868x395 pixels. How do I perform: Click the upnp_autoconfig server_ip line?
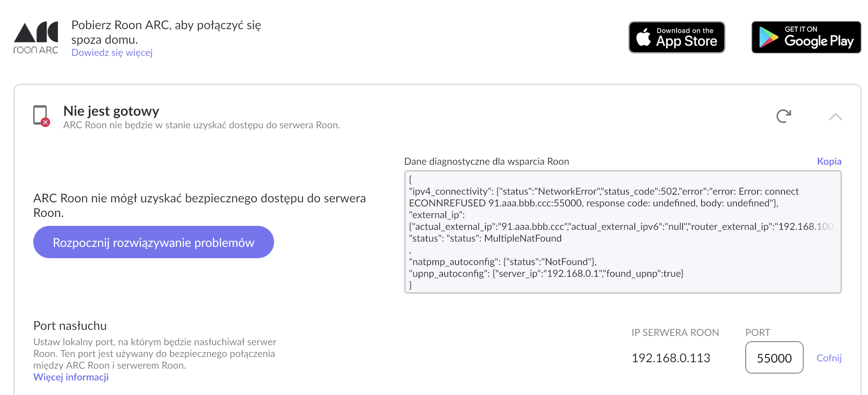point(546,273)
